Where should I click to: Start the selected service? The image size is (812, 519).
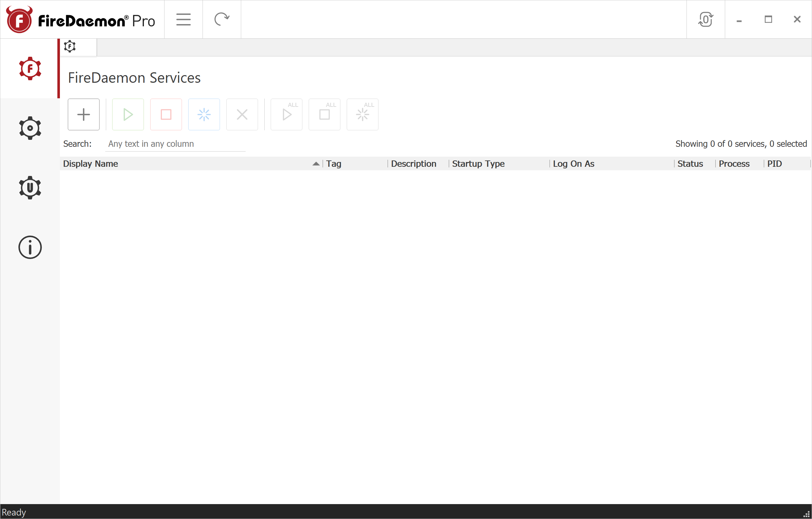127,114
